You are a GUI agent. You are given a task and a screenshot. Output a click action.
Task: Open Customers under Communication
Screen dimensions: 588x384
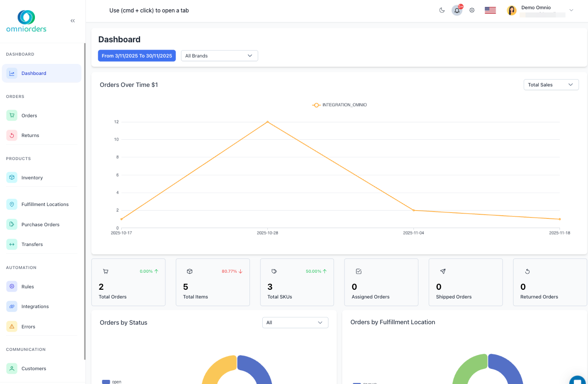(x=34, y=368)
